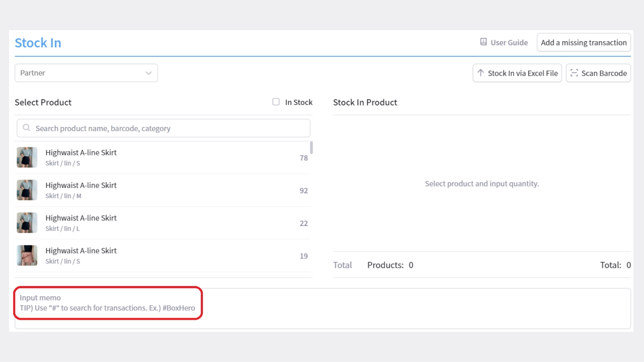Select Highwaist A-line Skirt size L row
Image resolution: width=644 pixels, height=362 pixels.
[164, 223]
